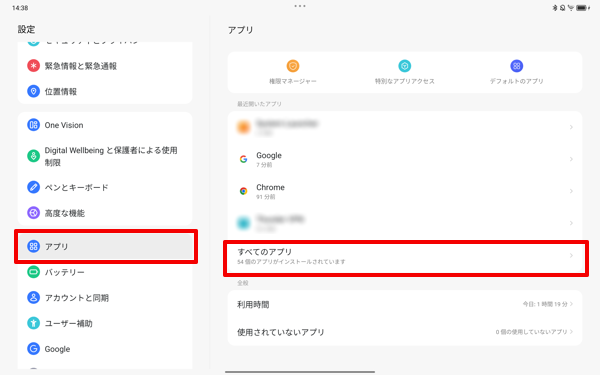Expand the Chrome app row chevron
The image size is (600, 375).
coord(571,191)
